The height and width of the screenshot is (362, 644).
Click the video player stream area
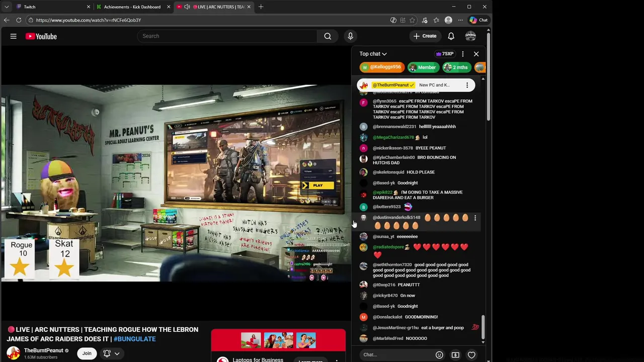176,183
